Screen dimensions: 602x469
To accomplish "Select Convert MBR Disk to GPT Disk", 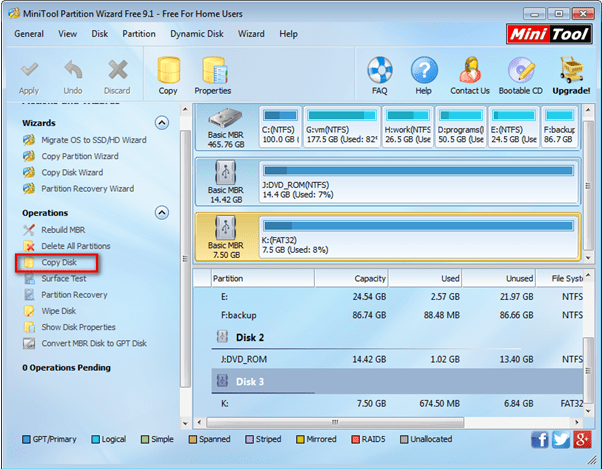I will coord(85,343).
